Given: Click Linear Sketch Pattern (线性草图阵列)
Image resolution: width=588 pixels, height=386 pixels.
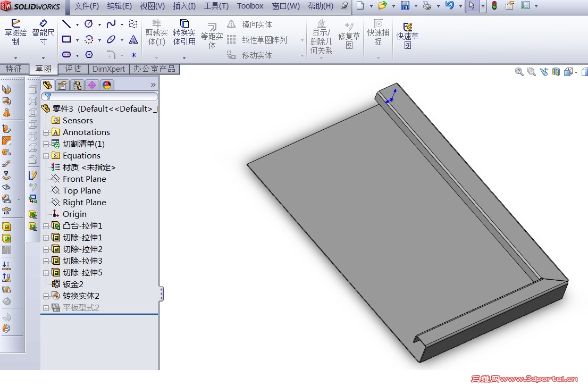Looking at the screenshot, I should (257, 40).
